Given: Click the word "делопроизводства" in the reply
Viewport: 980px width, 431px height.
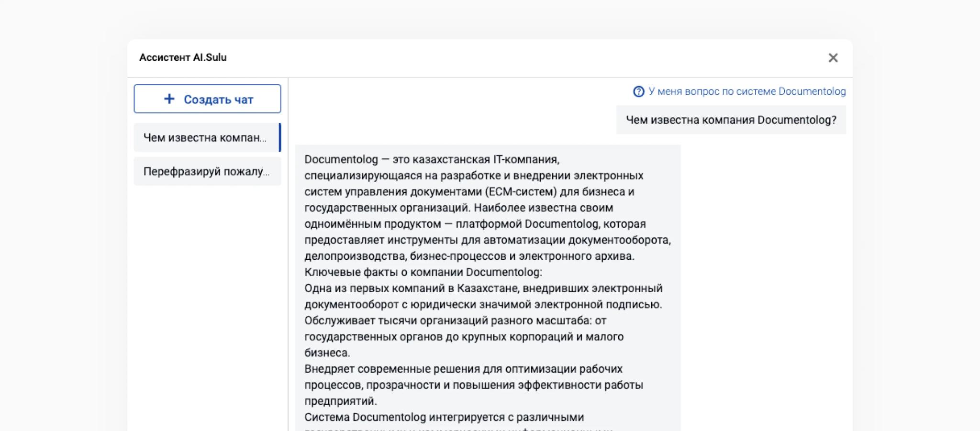Looking at the screenshot, I should pos(355,256).
